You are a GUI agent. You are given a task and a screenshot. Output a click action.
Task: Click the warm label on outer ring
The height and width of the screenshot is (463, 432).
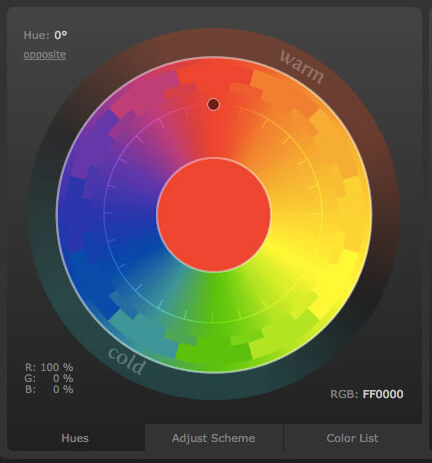(301, 66)
